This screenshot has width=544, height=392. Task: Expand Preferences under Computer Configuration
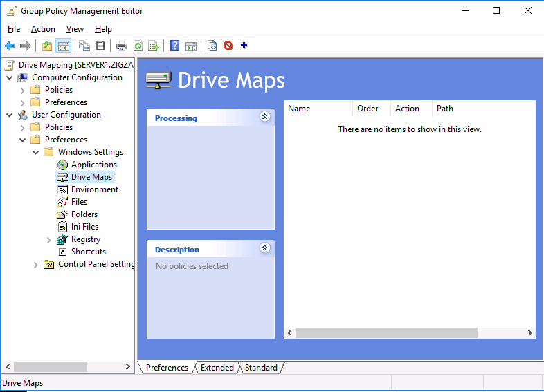23,102
